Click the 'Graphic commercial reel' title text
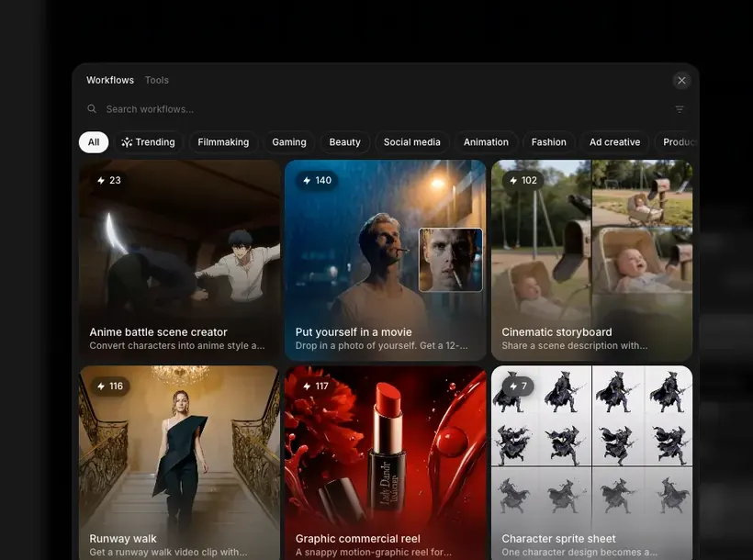 point(358,538)
